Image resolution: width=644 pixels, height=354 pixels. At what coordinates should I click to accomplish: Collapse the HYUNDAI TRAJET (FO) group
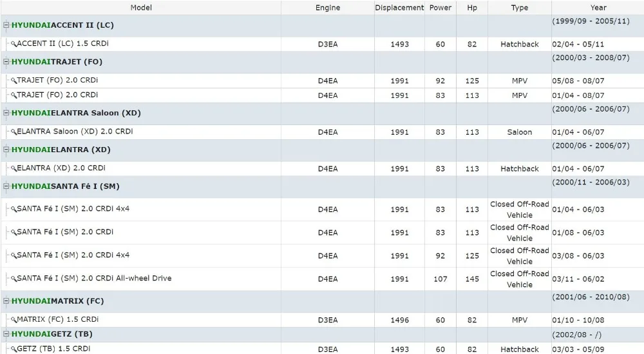pos(6,62)
